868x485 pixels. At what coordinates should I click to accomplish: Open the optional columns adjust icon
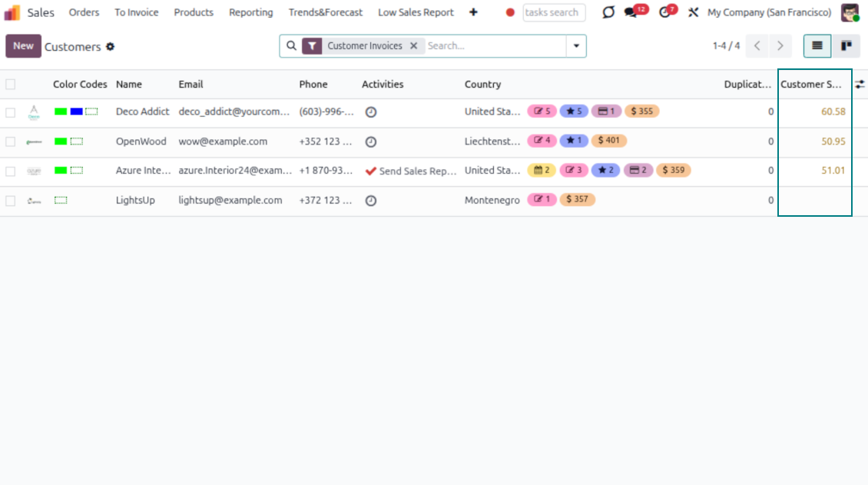(x=860, y=85)
